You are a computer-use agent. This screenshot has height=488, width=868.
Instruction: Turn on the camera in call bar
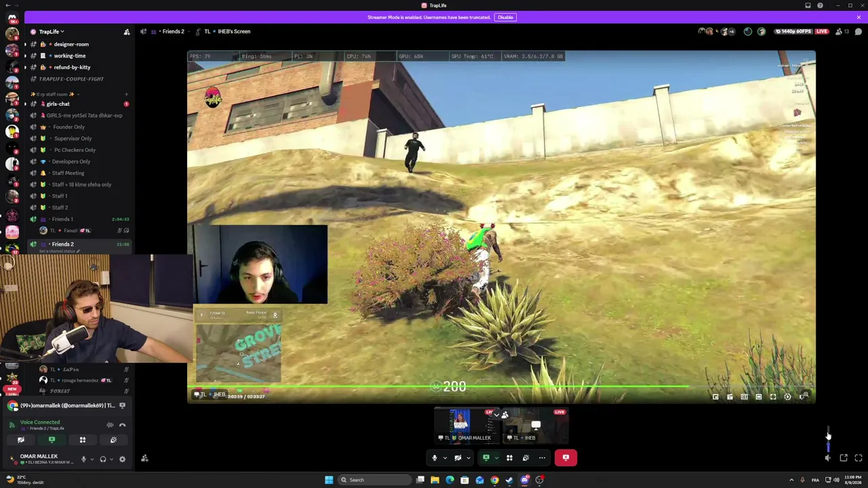(x=458, y=457)
